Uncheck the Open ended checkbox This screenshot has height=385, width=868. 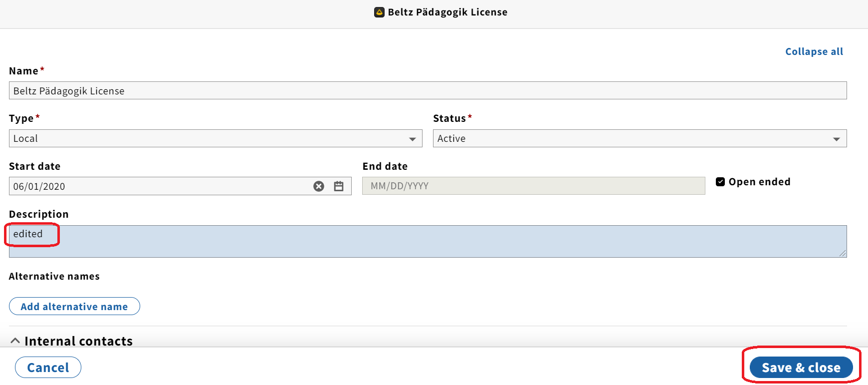tap(720, 182)
